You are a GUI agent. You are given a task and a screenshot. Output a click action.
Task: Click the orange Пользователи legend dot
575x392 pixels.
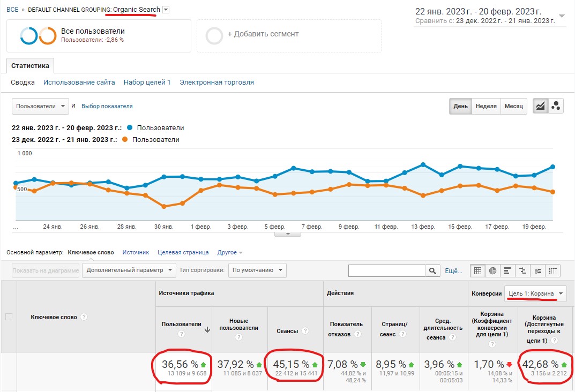pos(125,139)
